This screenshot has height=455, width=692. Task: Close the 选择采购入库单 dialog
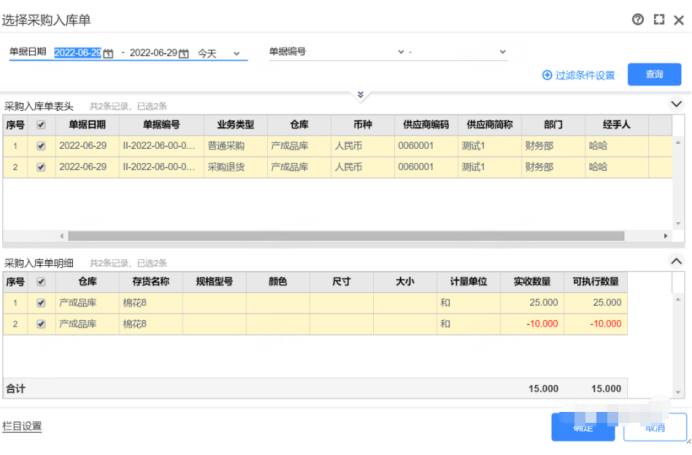[679, 20]
